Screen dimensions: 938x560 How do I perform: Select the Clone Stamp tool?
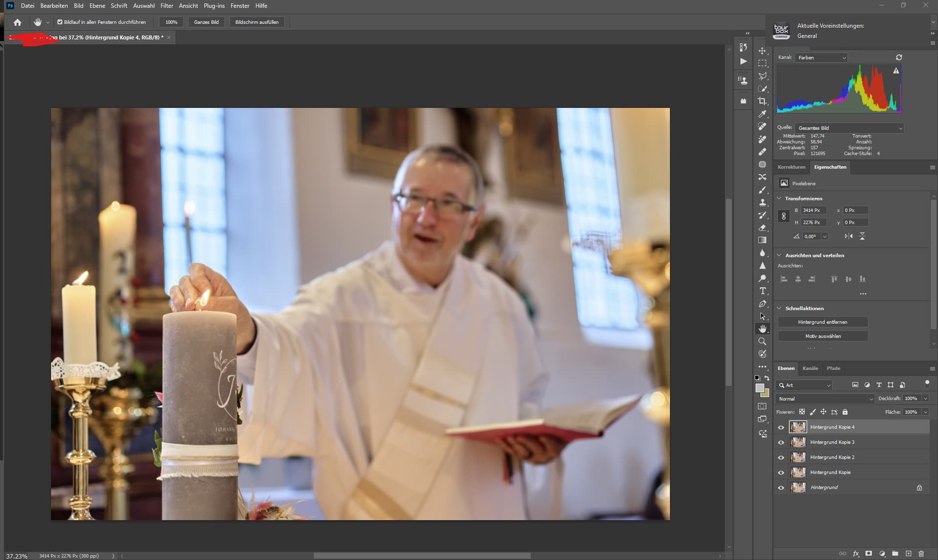pyautogui.click(x=762, y=202)
